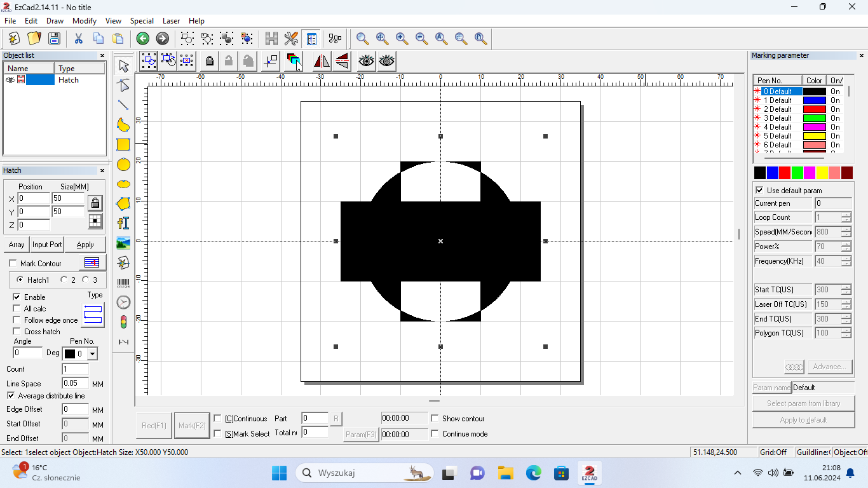This screenshot has height=488, width=868.
Task: Insert bitmap image tool
Action: pos(123,243)
